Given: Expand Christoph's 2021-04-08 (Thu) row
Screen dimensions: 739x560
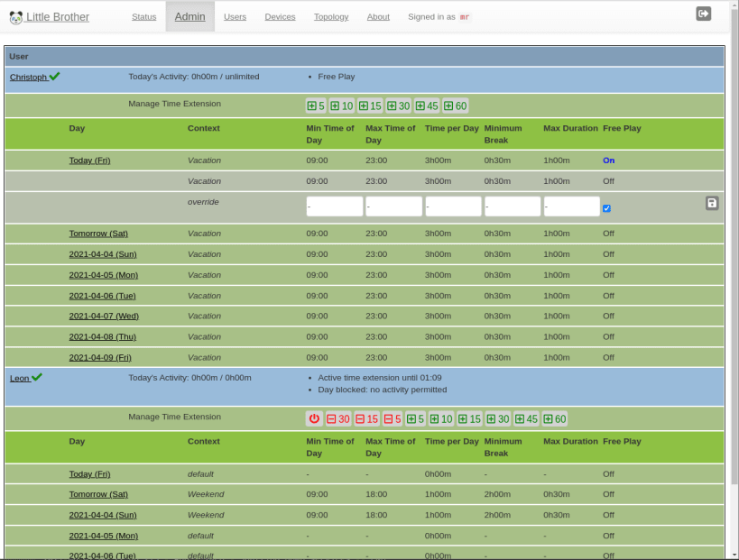Looking at the screenshot, I should 102,336.
